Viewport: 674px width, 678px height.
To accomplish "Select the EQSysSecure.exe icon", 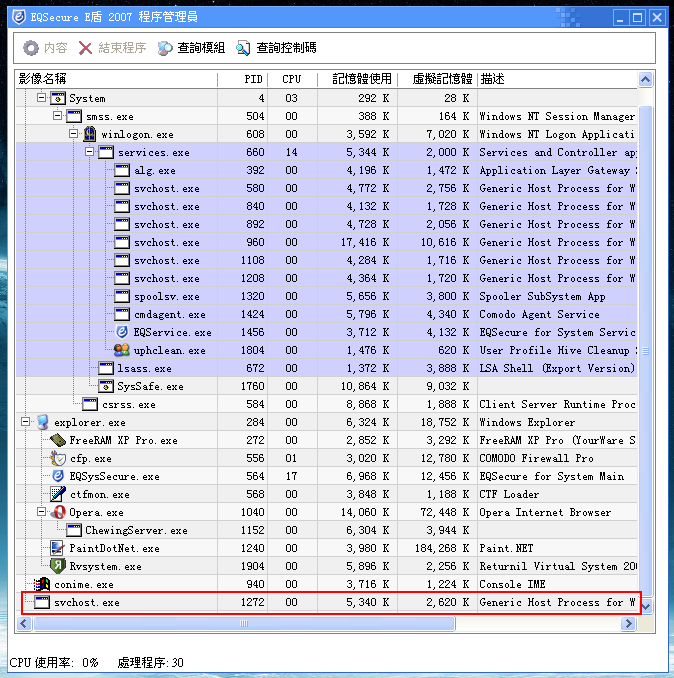I will tap(58, 476).
